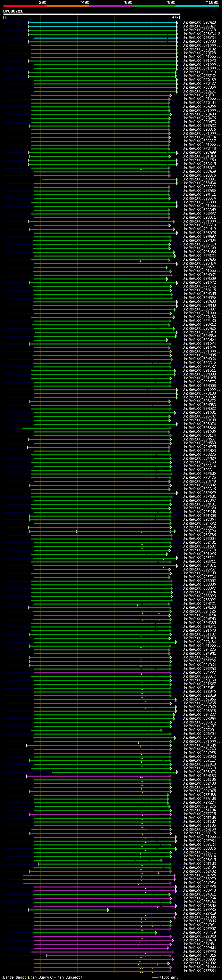Click hit label UniRef100_A7Q4S9

[x=199, y=80]
